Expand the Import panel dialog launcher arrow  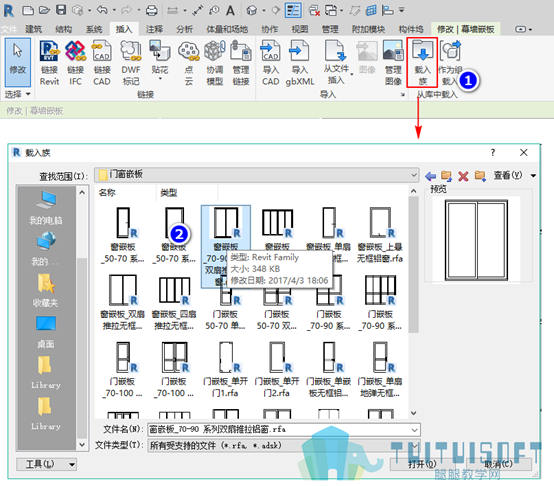[x=402, y=95]
